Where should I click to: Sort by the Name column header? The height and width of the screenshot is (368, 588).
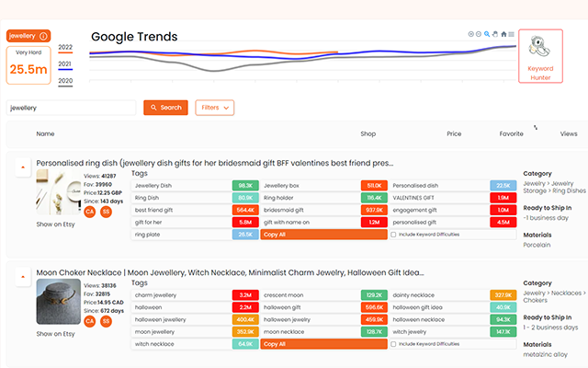(x=45, y=133)
